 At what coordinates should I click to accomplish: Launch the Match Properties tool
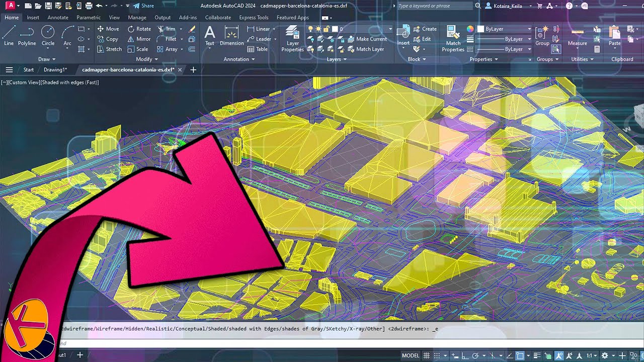click(x=453, y=38)
